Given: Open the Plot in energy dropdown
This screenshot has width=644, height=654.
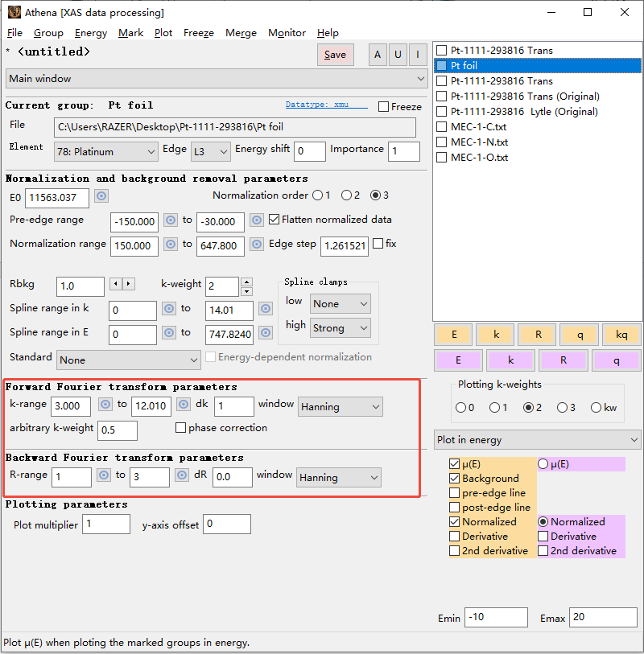Looking at the screenshot, I should pyautogui.click(x=537, y=440).
